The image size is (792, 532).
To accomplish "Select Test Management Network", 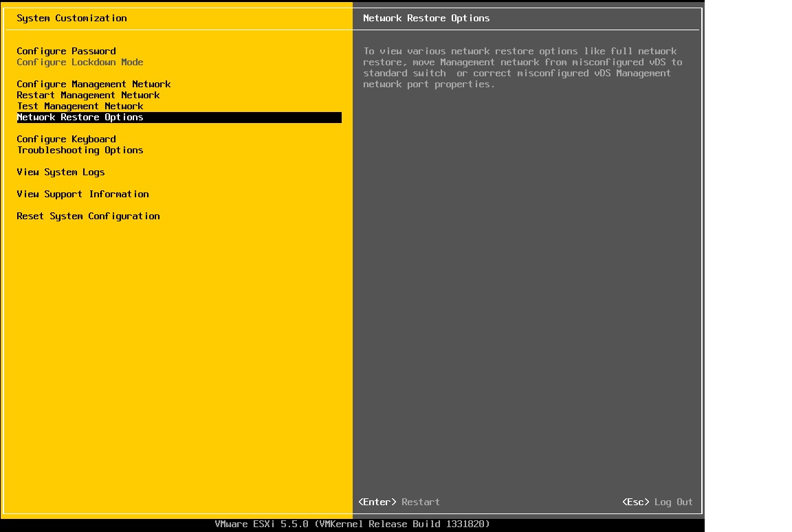I will [x=80, y=107].
